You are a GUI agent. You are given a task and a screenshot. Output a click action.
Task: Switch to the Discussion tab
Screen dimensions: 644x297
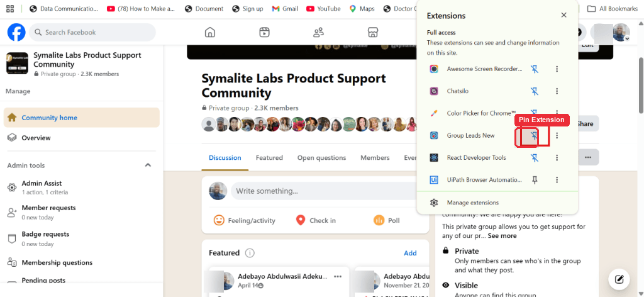pos(225,158)
